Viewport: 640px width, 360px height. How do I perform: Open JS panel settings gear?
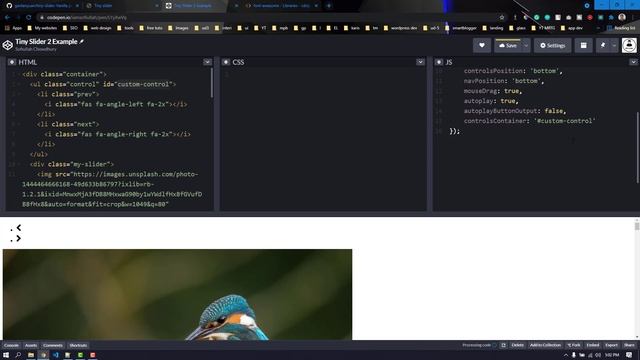tap(438, 62)
